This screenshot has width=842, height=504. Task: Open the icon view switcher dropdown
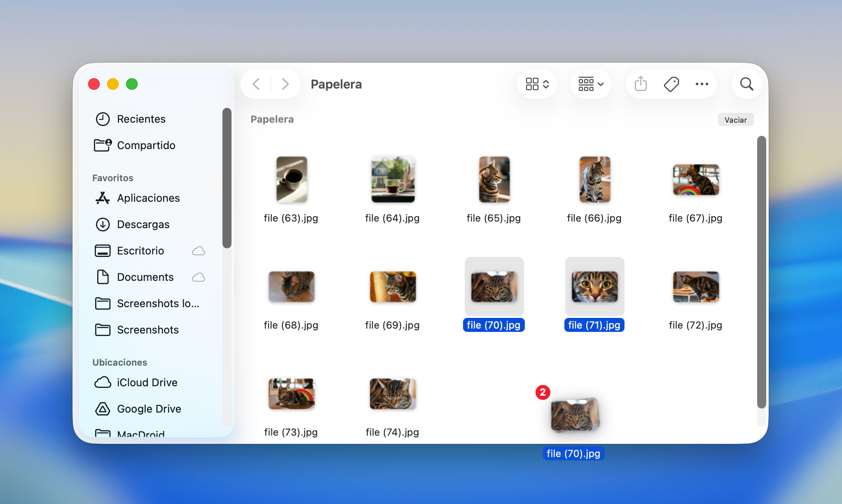(x=537, y=84)
